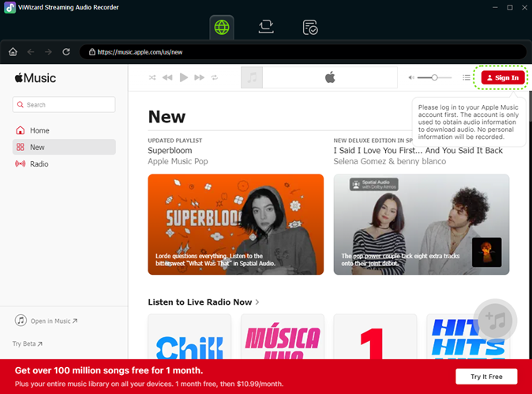Click the floating add music button
This screenshot has width=532, height=394.
(496, 321)
